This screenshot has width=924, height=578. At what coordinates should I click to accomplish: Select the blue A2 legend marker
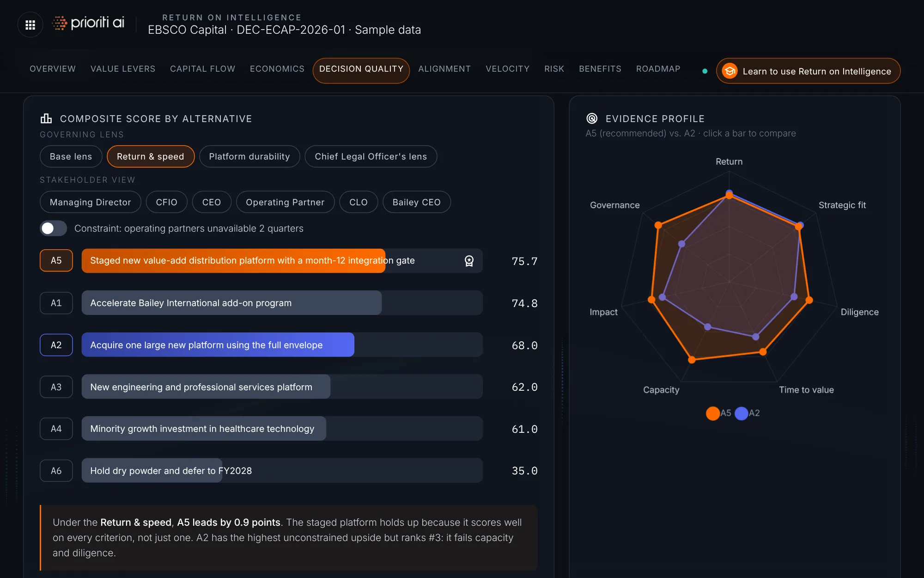tap(742, 413)
